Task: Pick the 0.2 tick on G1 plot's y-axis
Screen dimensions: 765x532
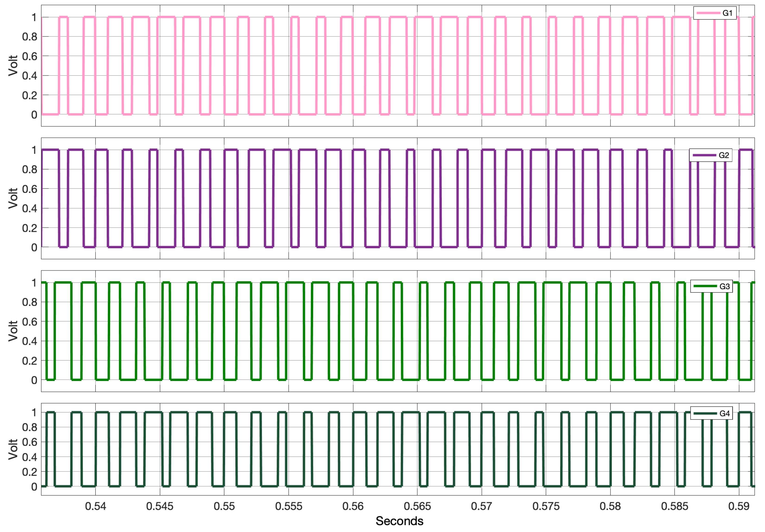Action: click(x=30, y=95)
